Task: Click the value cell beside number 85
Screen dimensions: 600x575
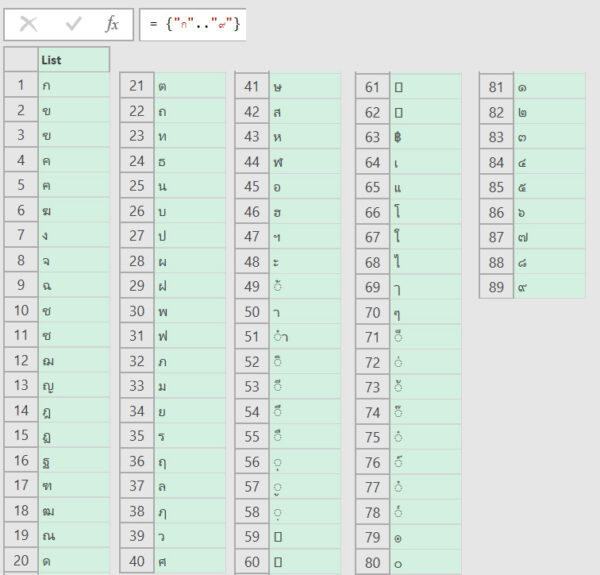Action: coord(549,187)
